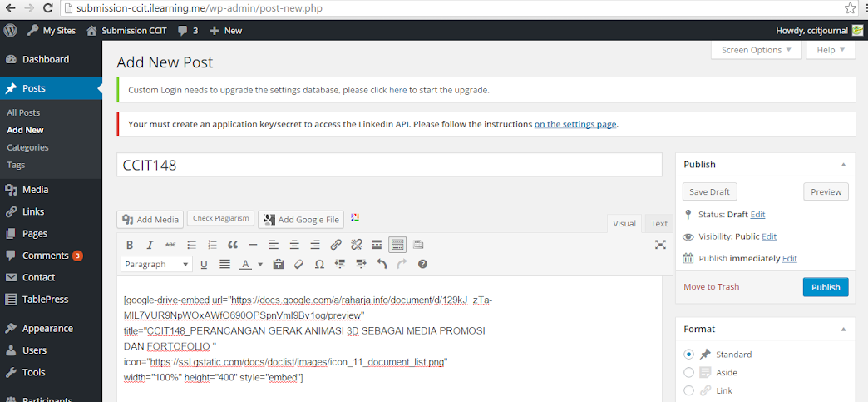868x402 pixels.
Task: Open the special character Omega tool
Action: pos(319,265)
